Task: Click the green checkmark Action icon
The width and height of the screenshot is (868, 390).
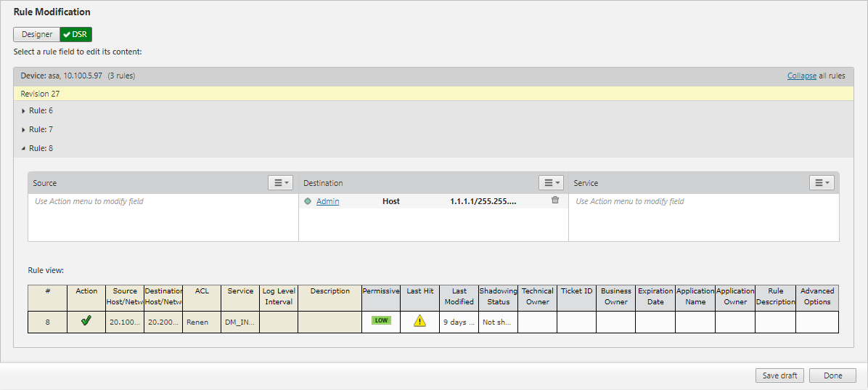Action: pos(86,321)
